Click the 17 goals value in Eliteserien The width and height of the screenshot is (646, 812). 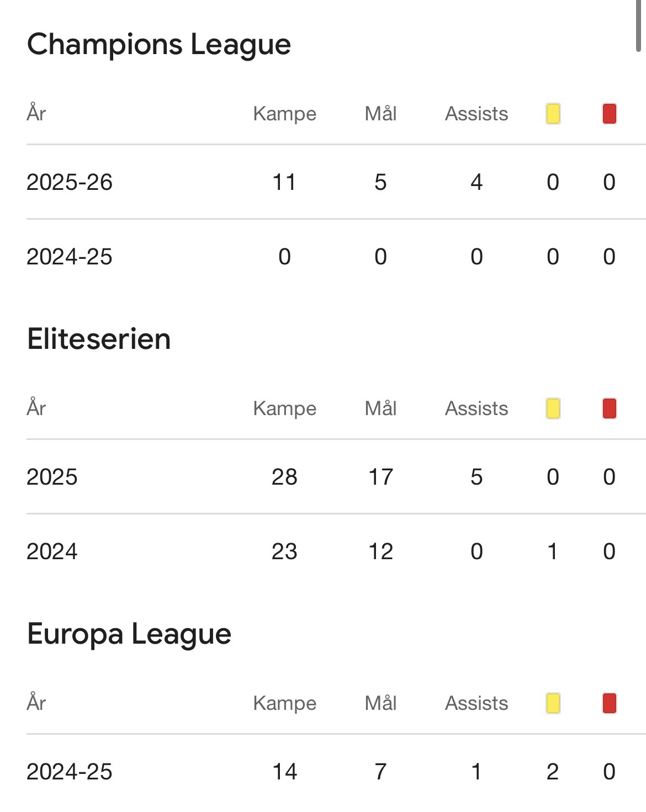click(380, 477)
